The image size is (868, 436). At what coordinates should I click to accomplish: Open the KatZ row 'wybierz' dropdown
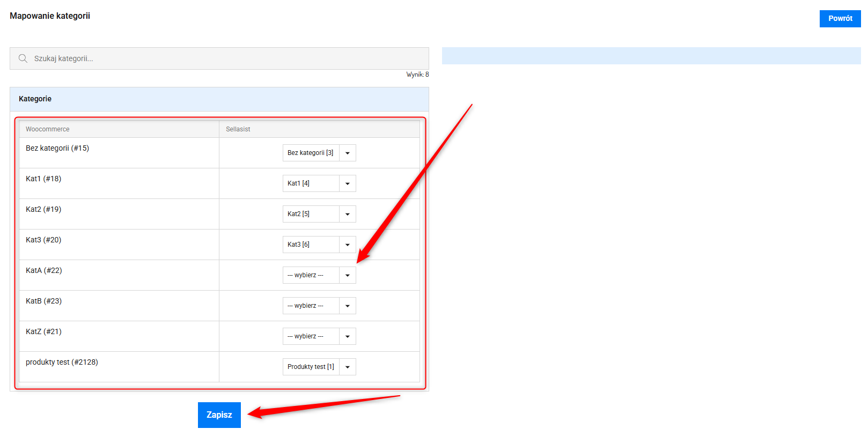pos(319,336)
